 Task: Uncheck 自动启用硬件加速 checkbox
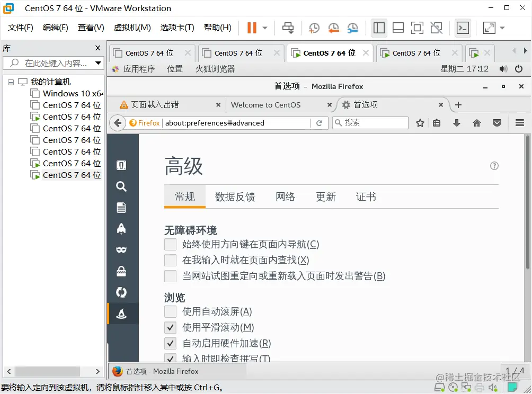point(170,343)
